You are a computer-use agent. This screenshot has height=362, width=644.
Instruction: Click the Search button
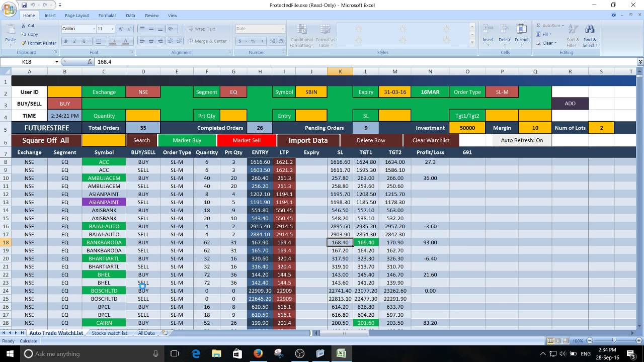point(141,140)
